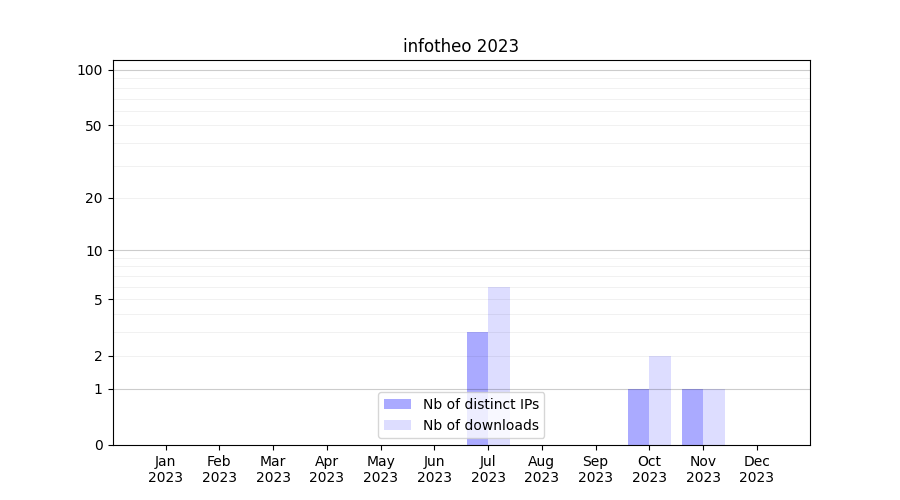Viewport: 900px width, 500px height.
Task: Click the November distinct IPs bar
Action: point(692,417)
